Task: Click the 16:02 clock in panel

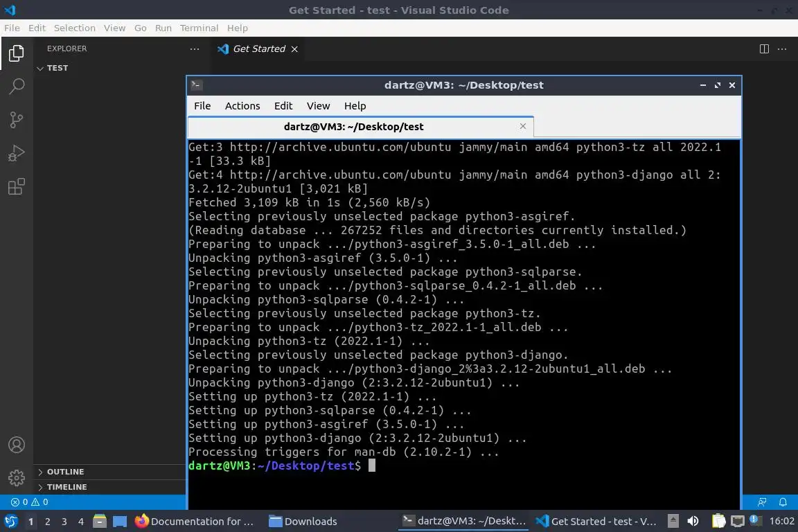Action: pos(781,522)
